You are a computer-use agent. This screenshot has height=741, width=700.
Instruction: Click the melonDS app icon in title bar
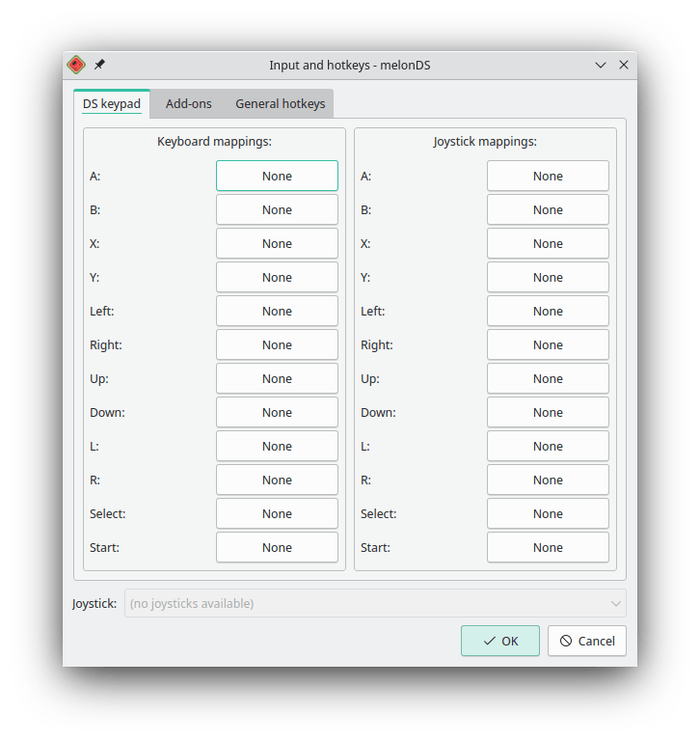[x=76, y=65]
